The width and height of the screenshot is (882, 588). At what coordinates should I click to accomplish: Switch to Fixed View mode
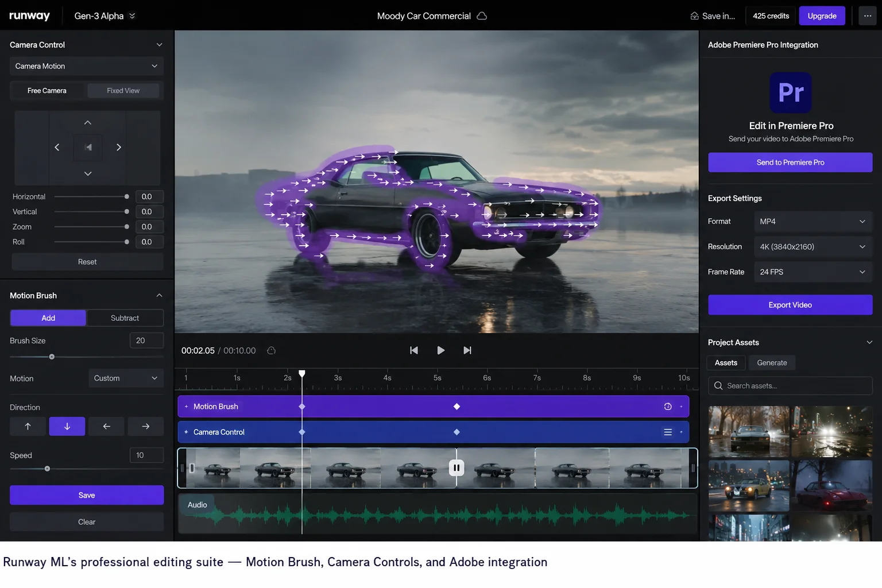tap(123, 91)
